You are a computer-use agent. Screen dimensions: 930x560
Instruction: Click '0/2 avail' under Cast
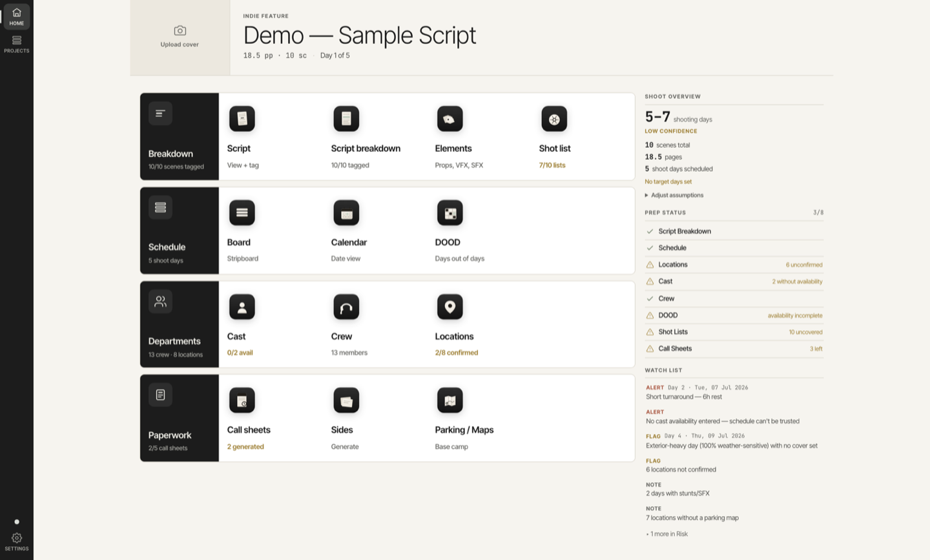240,353
